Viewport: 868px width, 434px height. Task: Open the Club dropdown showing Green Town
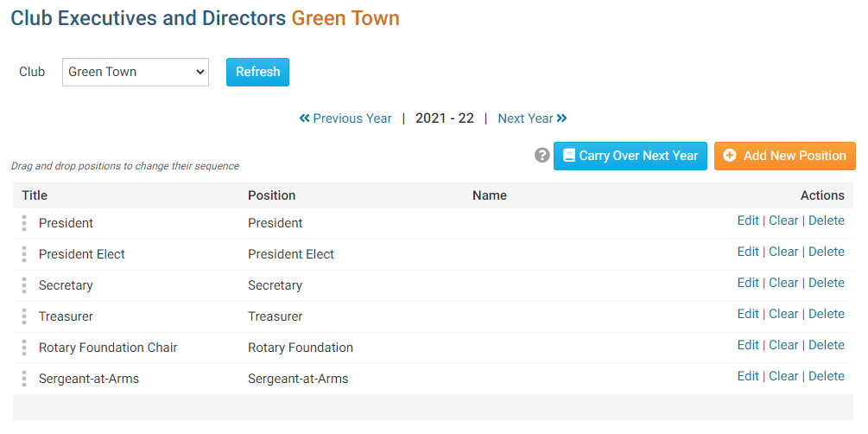(136, 72)
